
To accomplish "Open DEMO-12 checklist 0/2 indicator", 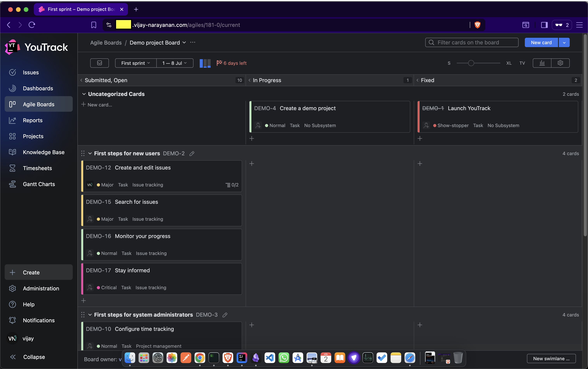I will tap(232, 185).
